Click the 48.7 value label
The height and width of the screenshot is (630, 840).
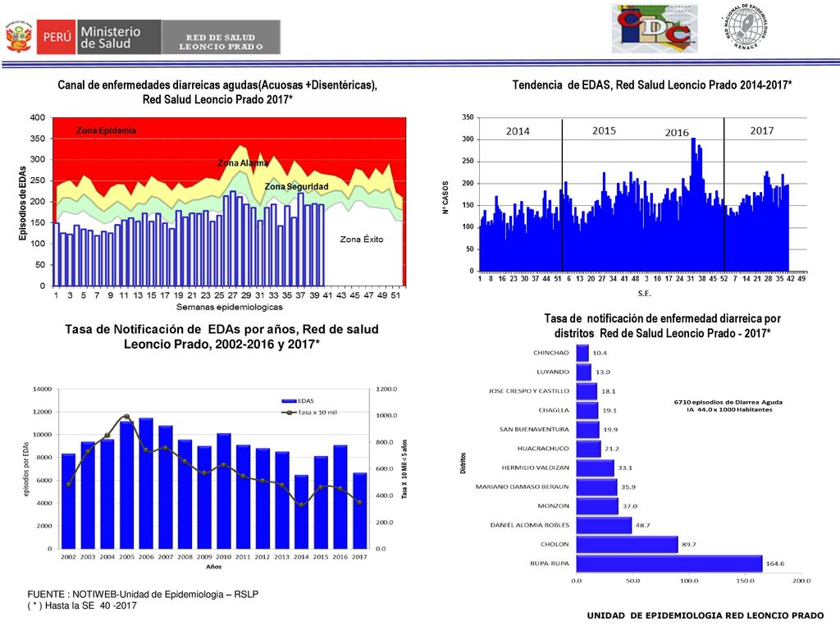pyautogui.click(x=643, y=525)
